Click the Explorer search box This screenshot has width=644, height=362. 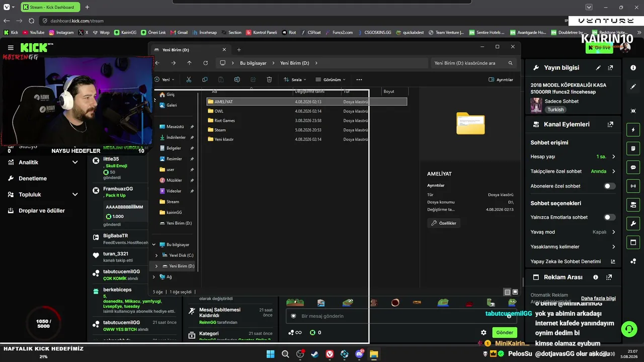pyautogui.click(x=473, y=63)
